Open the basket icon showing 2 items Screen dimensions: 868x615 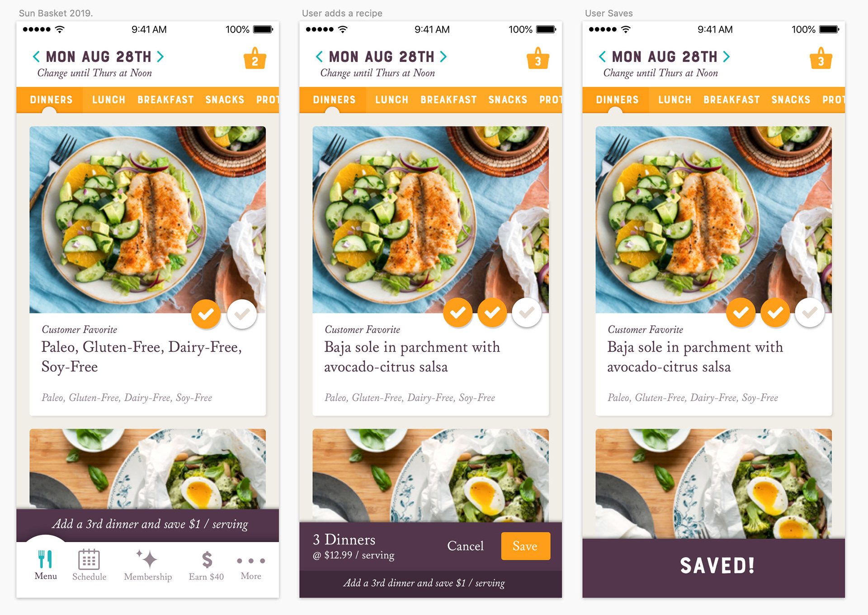(x=255, y=58)
